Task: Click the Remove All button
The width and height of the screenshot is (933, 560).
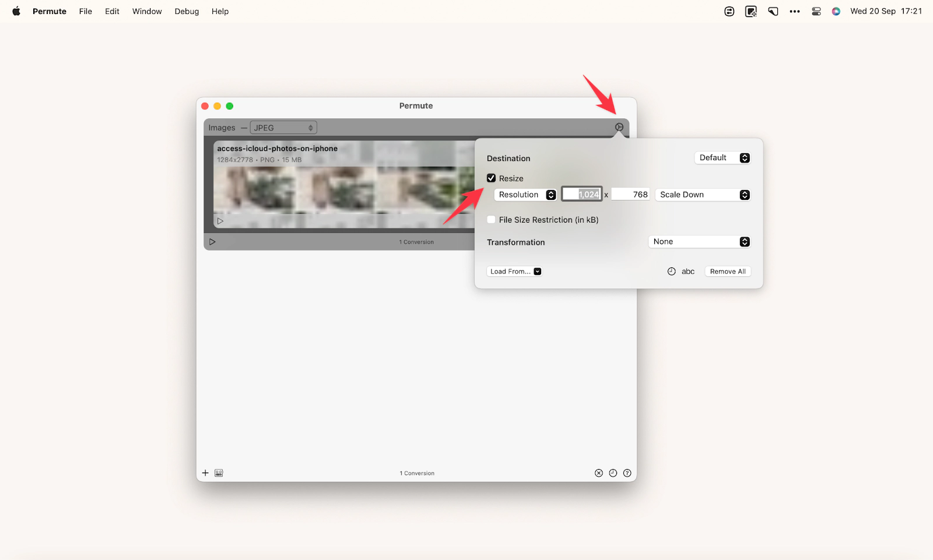Action: point(728,272)
